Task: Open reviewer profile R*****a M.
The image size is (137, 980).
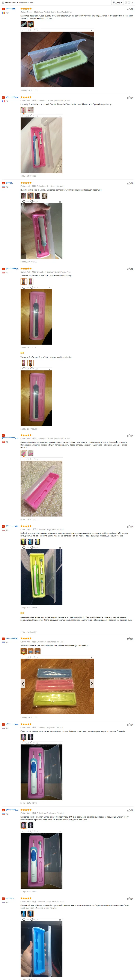Action: click(x=11, y=9)
